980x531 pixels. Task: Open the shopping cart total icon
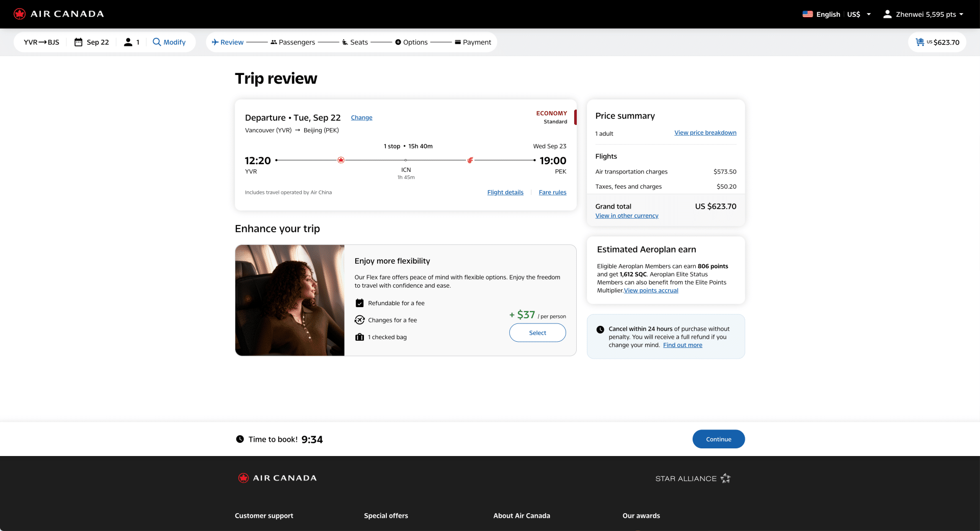pyautogui.click(x=920, y=42)
